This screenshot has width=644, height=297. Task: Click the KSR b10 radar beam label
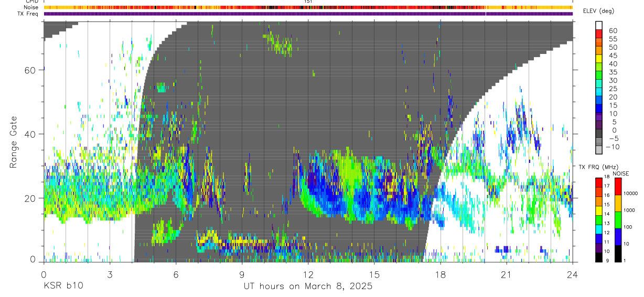coord(63,287)
